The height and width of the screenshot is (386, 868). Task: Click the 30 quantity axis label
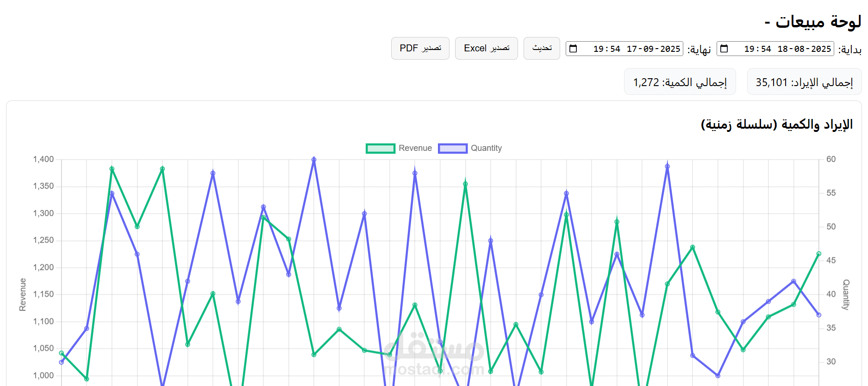831,361
